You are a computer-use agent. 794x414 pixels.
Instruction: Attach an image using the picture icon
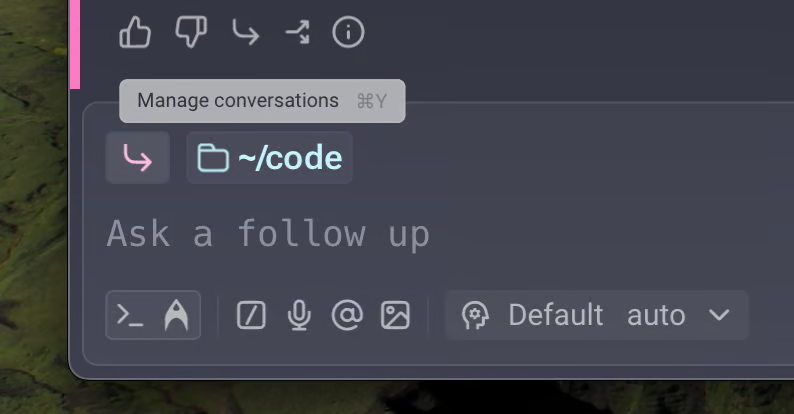(x=395, y=315)
